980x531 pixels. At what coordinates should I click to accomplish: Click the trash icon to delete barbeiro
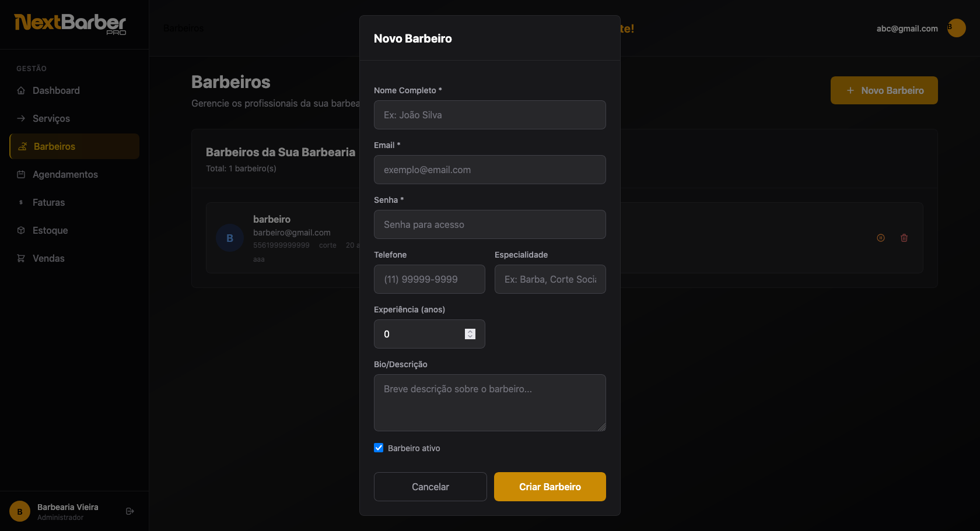click(904, 238)
